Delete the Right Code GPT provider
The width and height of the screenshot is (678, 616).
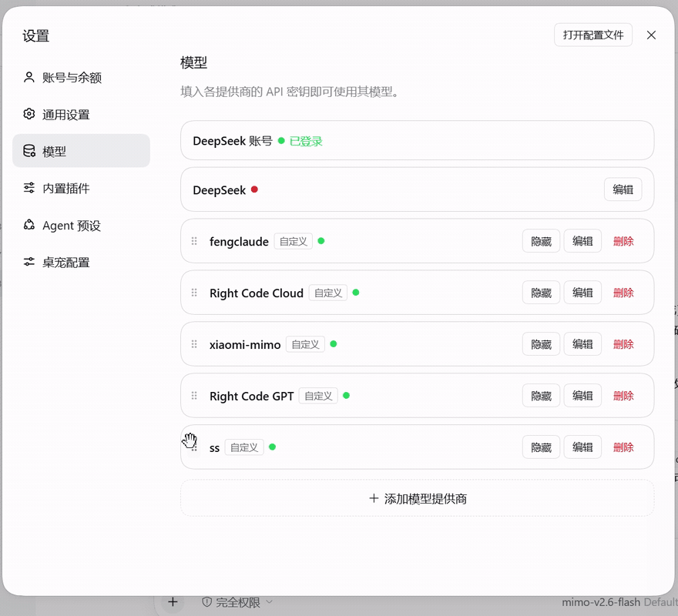click(x=623, y=396)
